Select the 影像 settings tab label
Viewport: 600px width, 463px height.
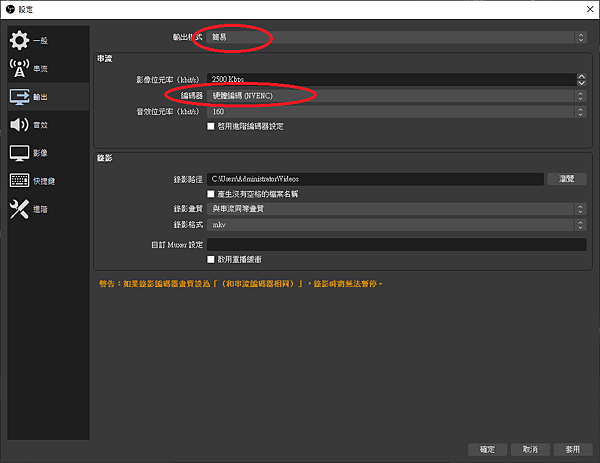pyautogui.click(x=40, y=153)
